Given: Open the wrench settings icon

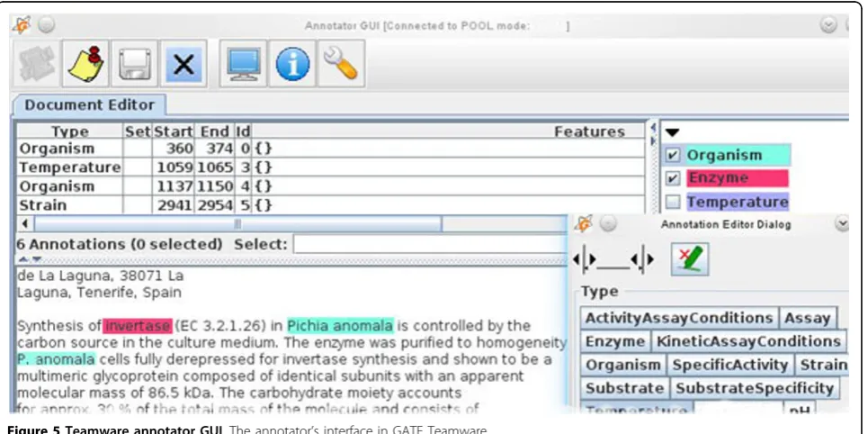Looking at the screenshot, I should 342,65.
